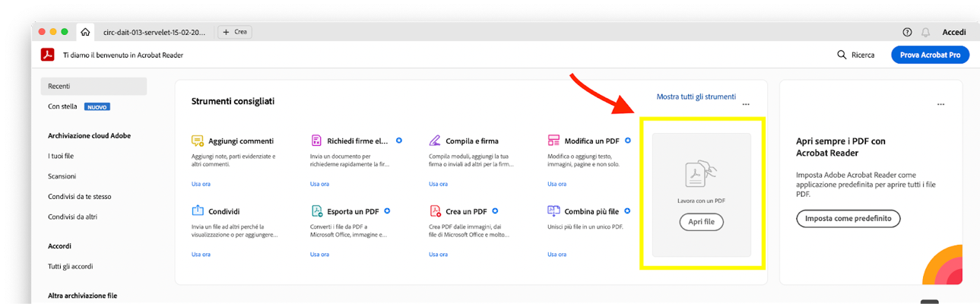Viewport: 980px width, 304px height.
Task: Click the Prova Acrobat Pro button
Action: [930, 55]
